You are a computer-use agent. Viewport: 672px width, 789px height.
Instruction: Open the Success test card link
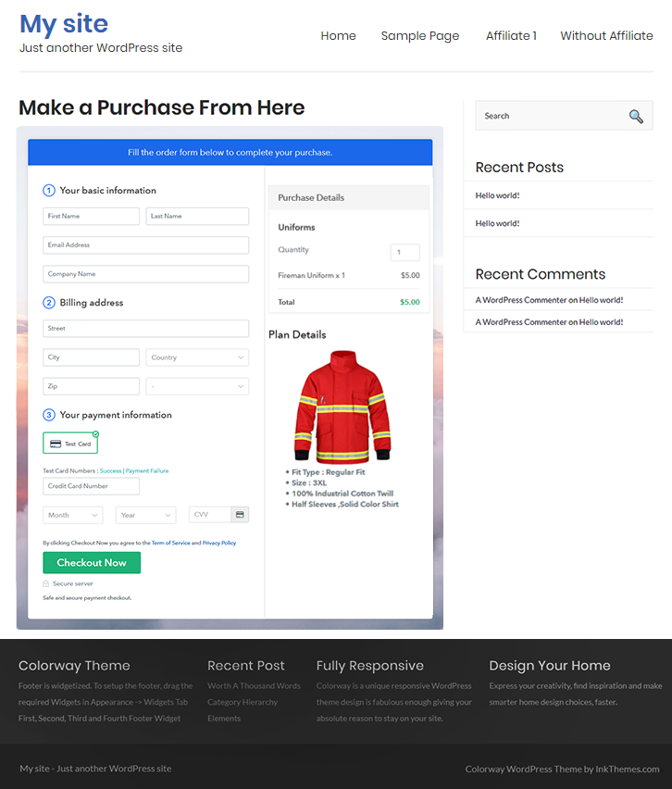coord(111,471)
